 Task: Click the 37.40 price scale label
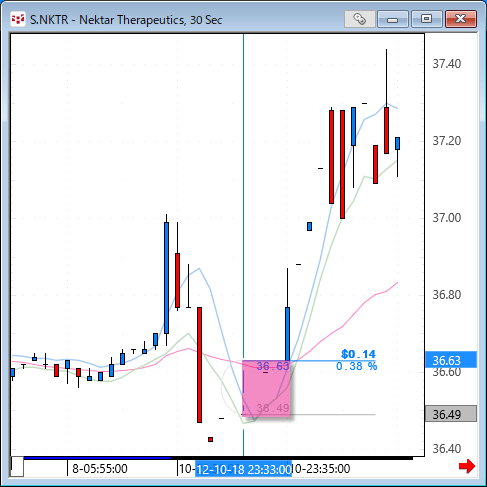(446, 63)
